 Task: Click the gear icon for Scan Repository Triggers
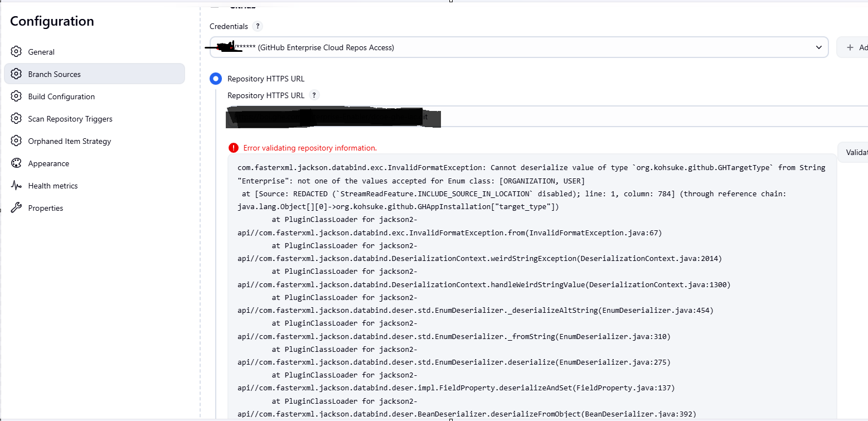(16, 119)
